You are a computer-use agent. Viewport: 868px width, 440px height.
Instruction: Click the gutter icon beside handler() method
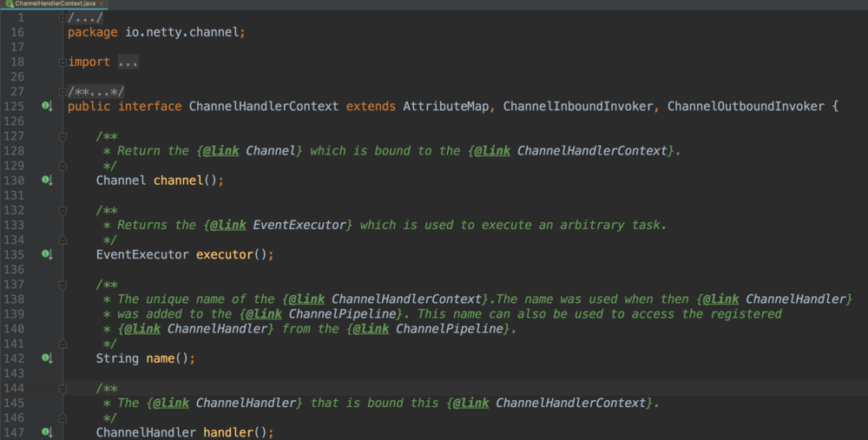[x=47, y=432]
